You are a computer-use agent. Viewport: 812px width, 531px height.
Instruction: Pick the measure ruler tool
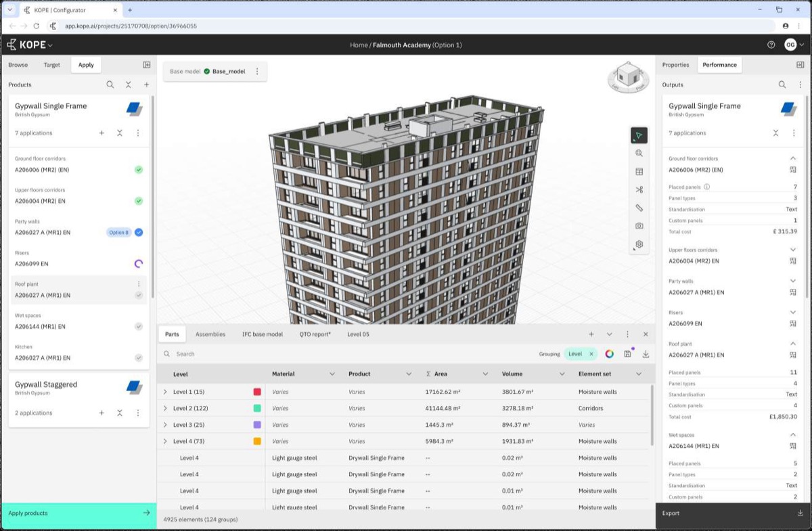tap(639, 208)
